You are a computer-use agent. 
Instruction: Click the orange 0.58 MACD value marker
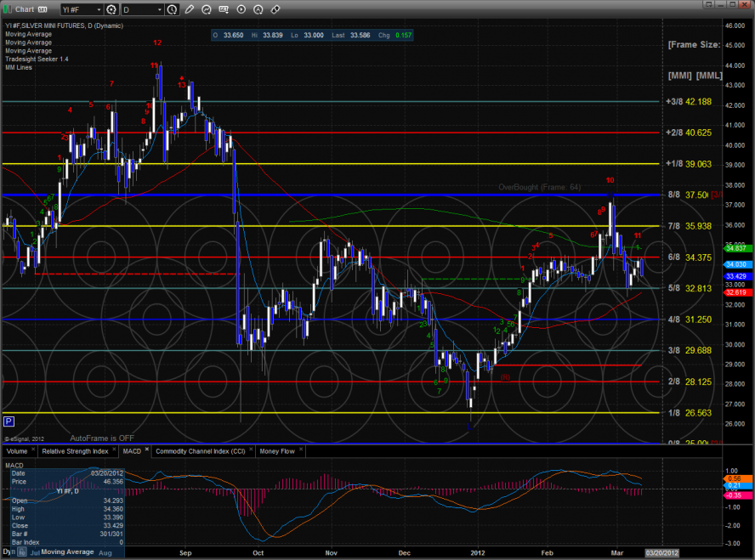734,478
